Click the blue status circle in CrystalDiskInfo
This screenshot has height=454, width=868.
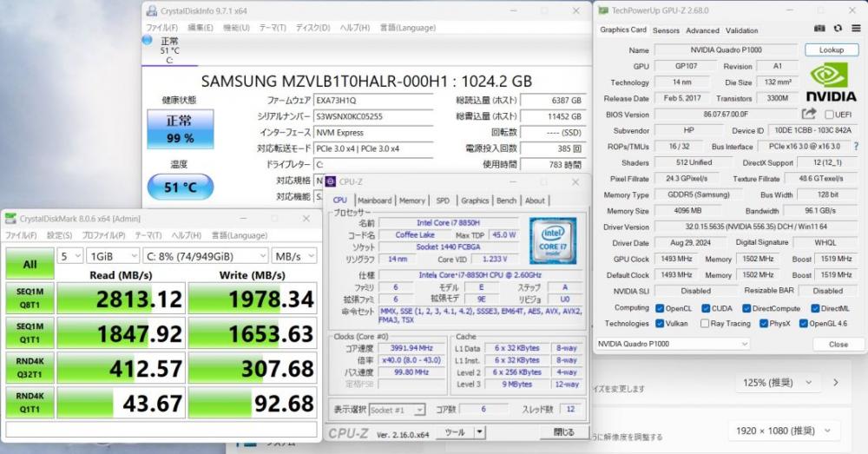(x=148, y=40)
